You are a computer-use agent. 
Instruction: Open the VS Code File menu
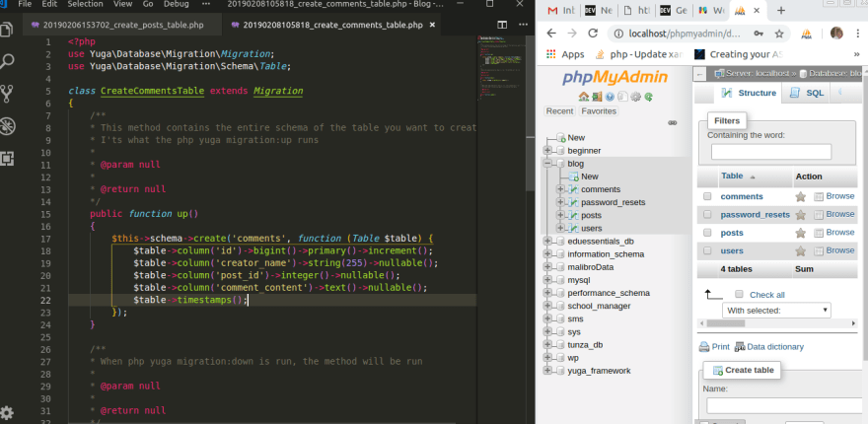click(25, 4)
